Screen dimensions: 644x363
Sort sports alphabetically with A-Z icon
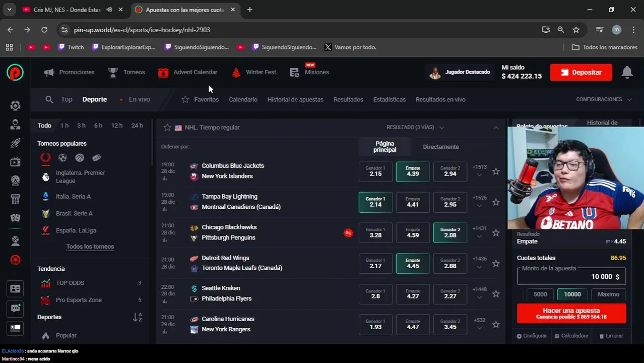coord(138,317)
